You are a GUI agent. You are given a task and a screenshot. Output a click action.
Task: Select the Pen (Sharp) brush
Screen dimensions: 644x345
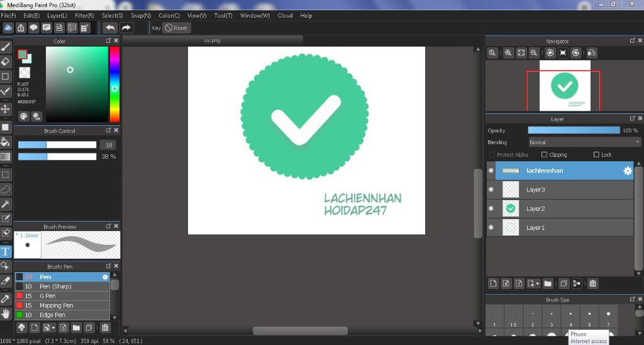click(x=62, y=286)
